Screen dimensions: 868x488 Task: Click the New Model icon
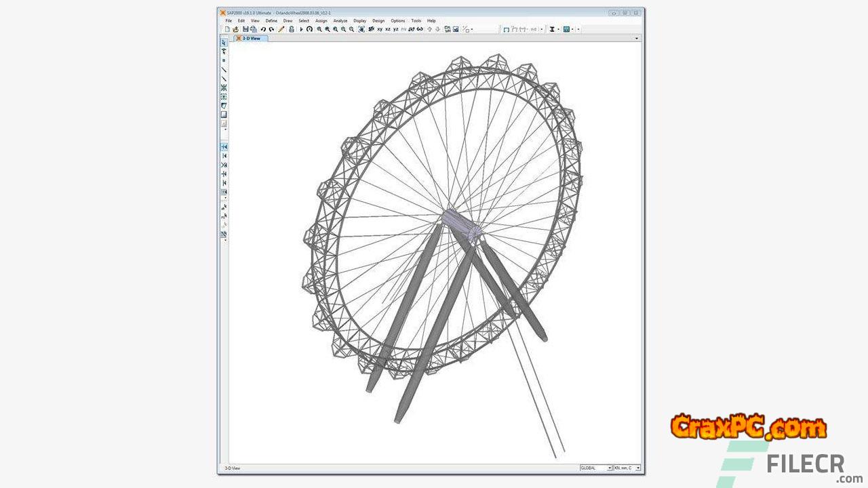point(228,29)
